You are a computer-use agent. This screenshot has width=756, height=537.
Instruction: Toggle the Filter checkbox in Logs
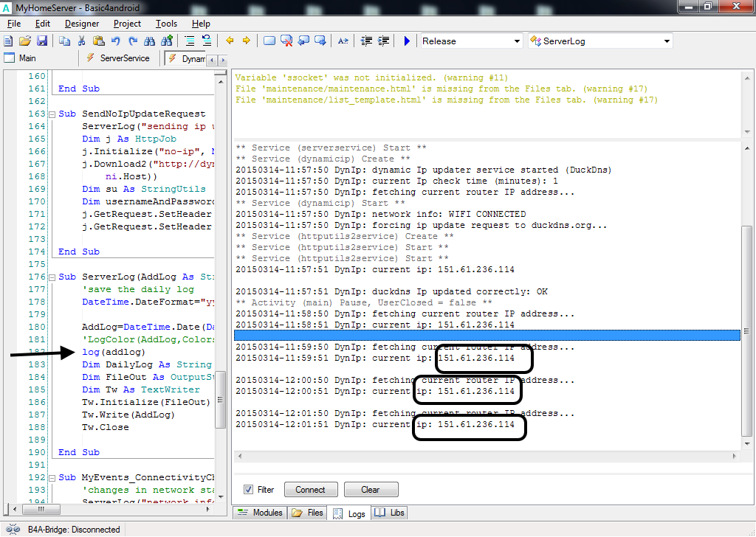tap(248, 490)
